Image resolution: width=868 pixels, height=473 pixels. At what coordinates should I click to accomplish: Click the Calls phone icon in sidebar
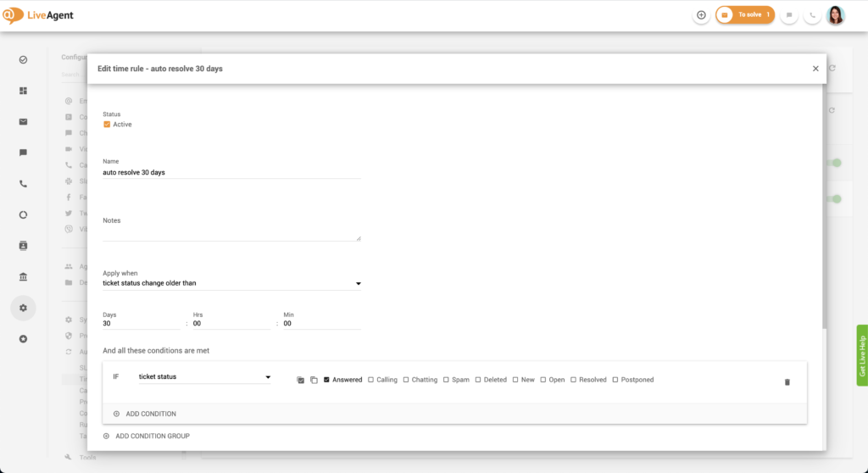point(23,184)
